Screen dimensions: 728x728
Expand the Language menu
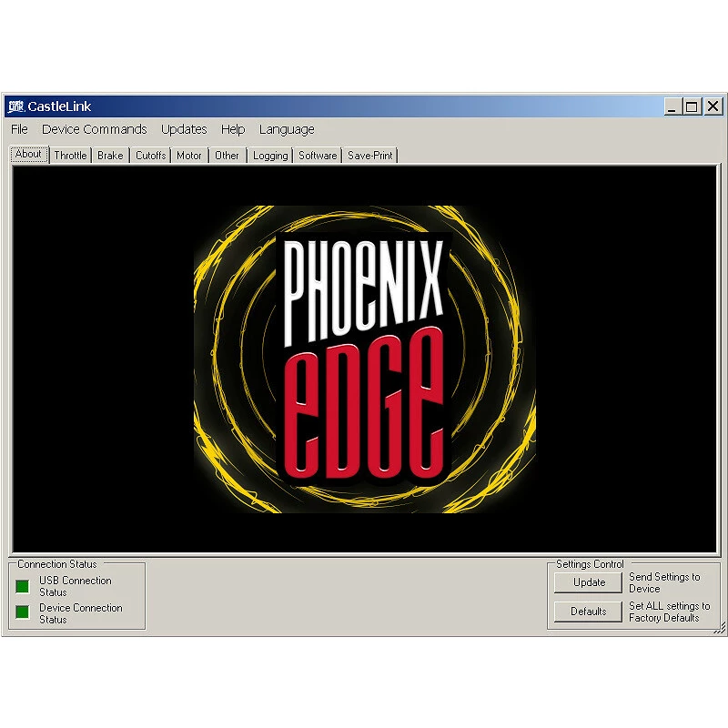[287, 129]
